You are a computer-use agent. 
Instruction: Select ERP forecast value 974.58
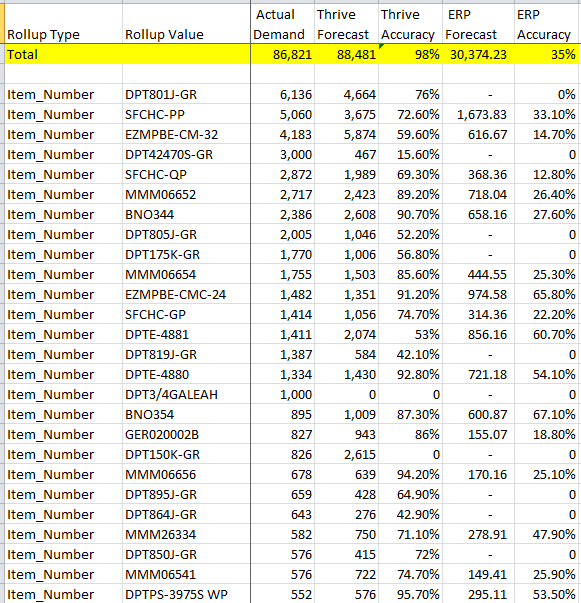click(478, 294)
